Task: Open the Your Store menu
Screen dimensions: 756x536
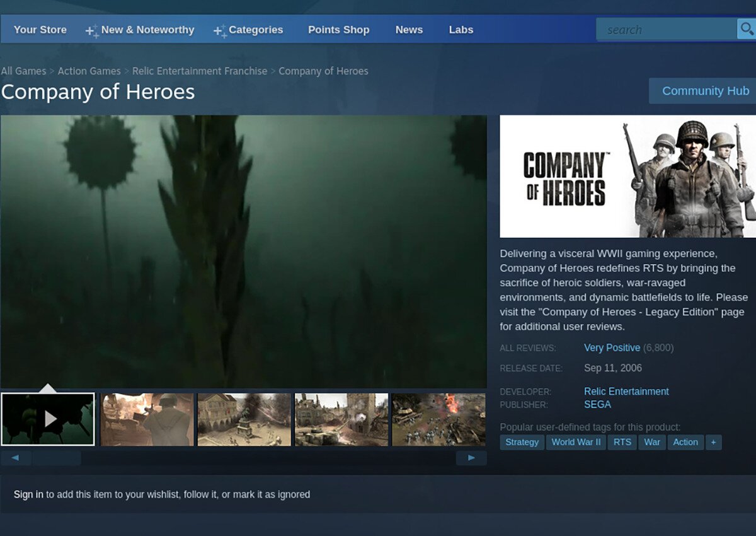Action: (x=40, y=30)
